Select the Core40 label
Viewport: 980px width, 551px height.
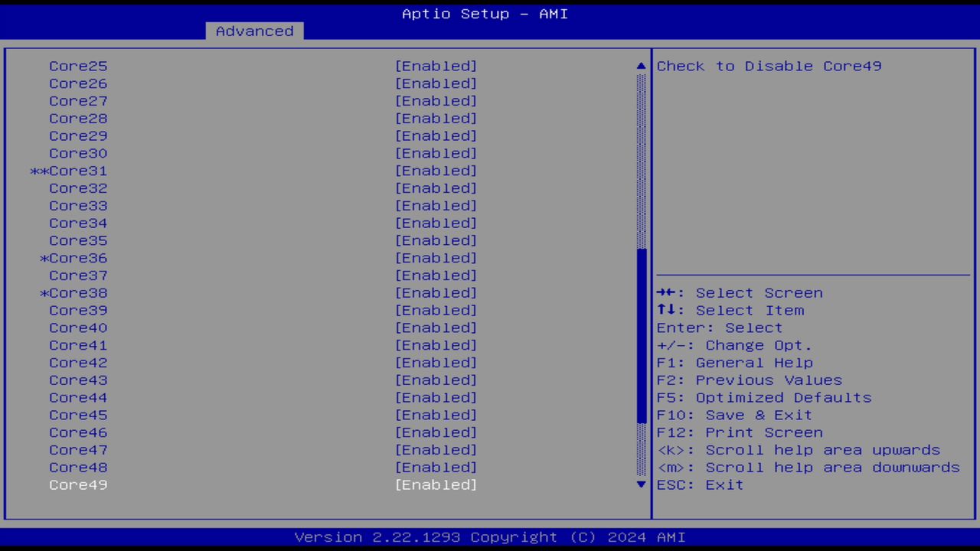(78, 328)
